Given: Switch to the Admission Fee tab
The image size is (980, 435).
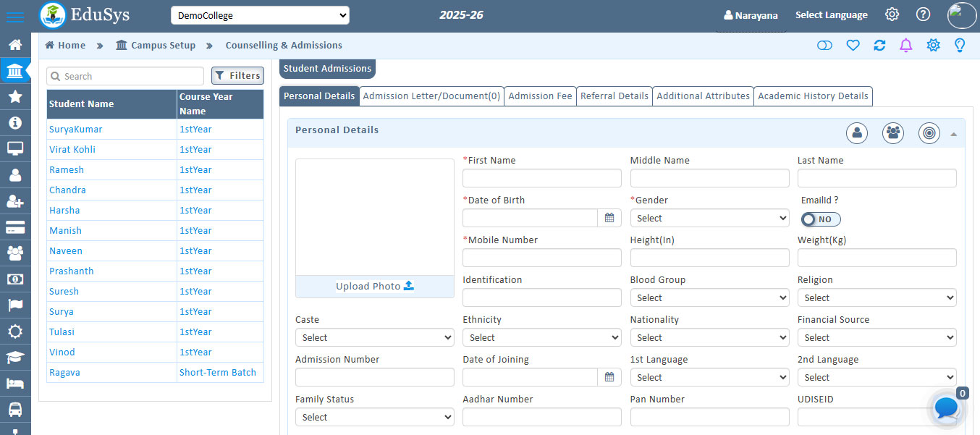Looking at the screenshot, I should [540, 96].
